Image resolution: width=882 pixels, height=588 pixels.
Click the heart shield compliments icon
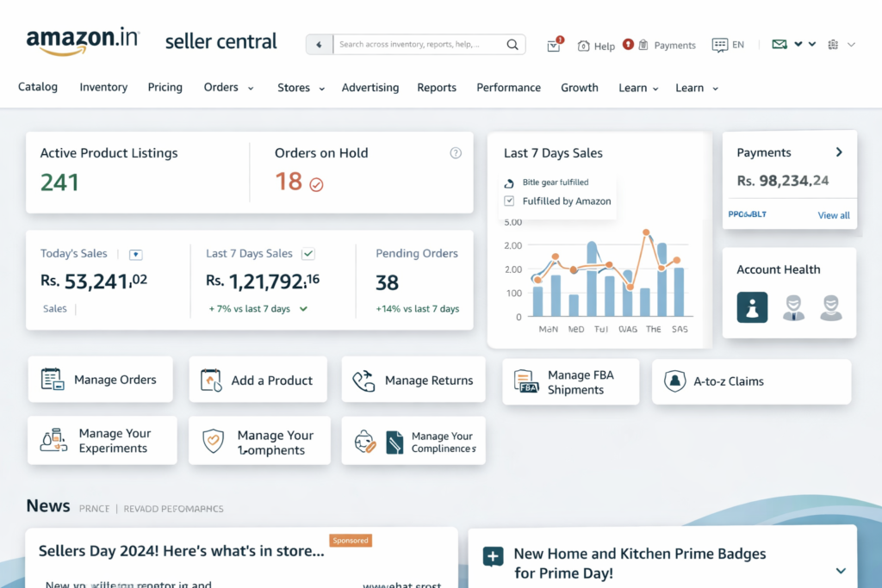pyautogui.click(x=214, y=442)
